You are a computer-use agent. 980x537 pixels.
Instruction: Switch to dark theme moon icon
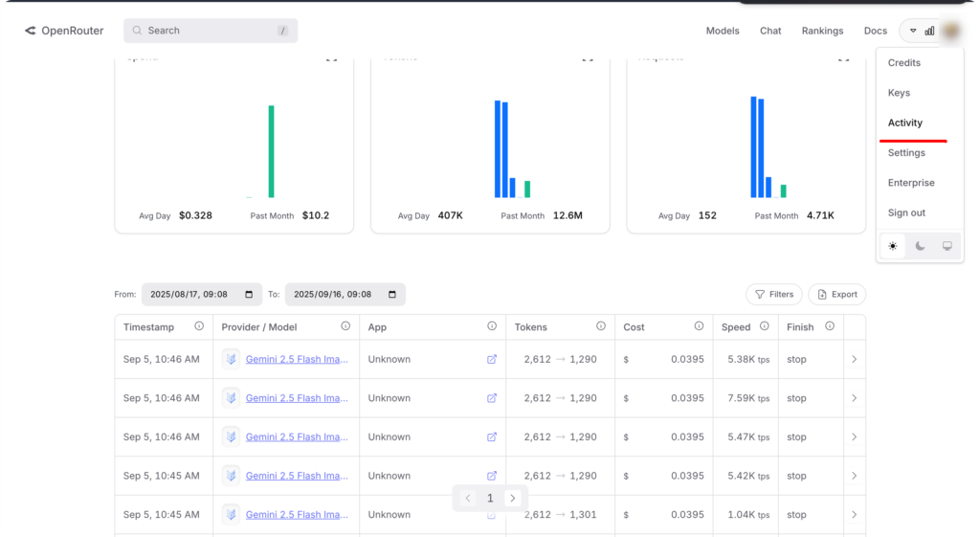coord(920,246)
